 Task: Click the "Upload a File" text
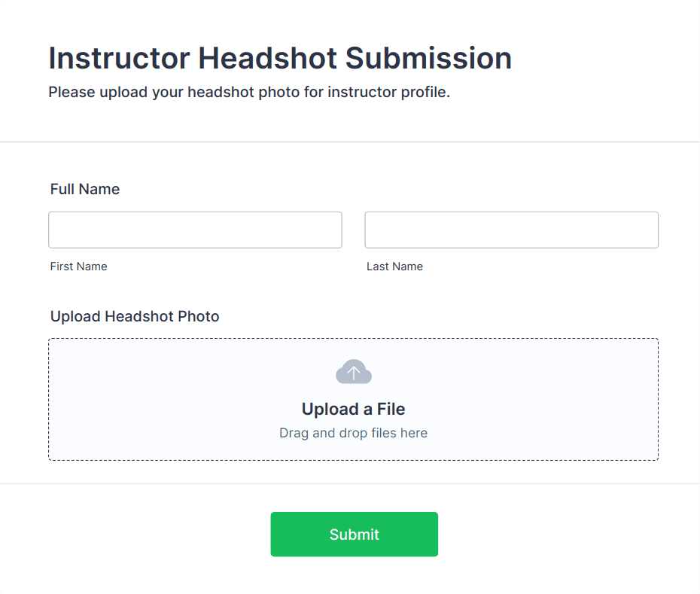[x=353, y=410]
